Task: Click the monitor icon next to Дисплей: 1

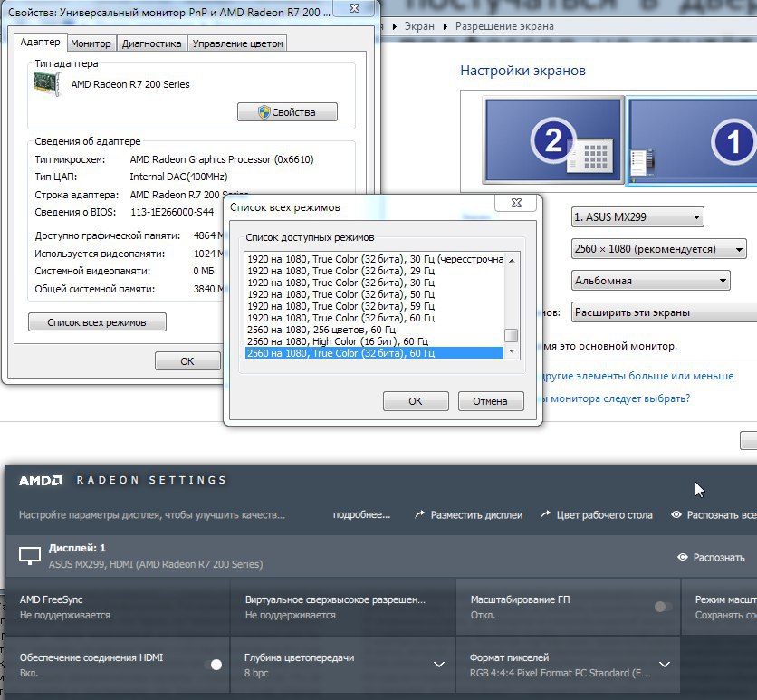Action: (x=30, y=556)
